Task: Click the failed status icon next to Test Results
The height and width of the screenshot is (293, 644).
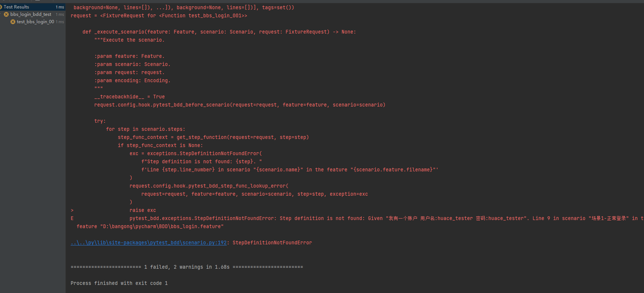Action: [1, 7]
